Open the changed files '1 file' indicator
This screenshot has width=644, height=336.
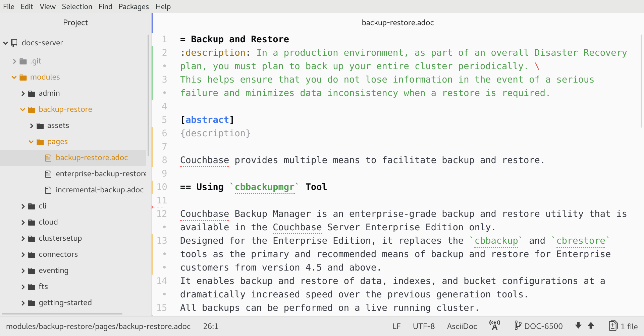[623, 326]
